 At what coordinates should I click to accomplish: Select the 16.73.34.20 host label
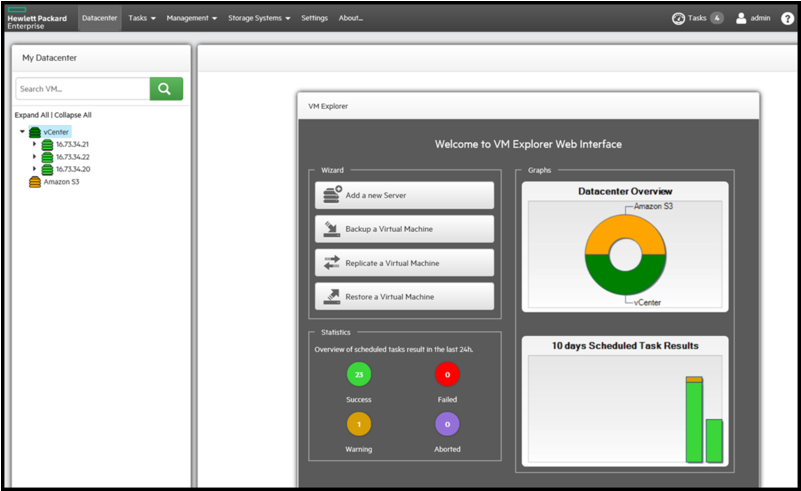coord(73,169)
